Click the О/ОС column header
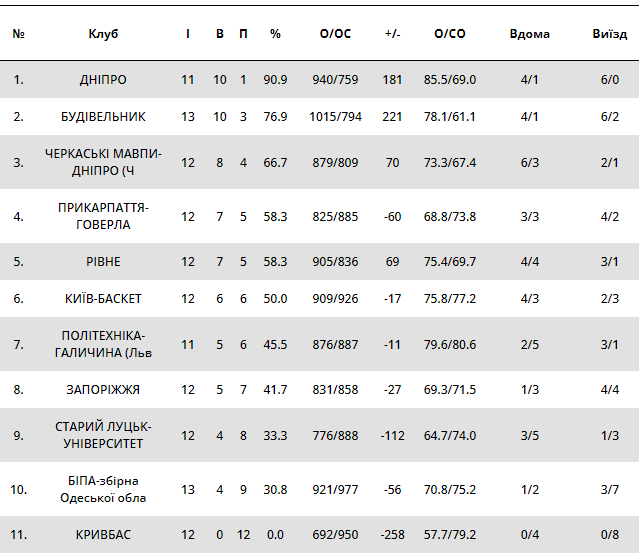The width and height of the screenshot is (639, 559). pos(336,34)
